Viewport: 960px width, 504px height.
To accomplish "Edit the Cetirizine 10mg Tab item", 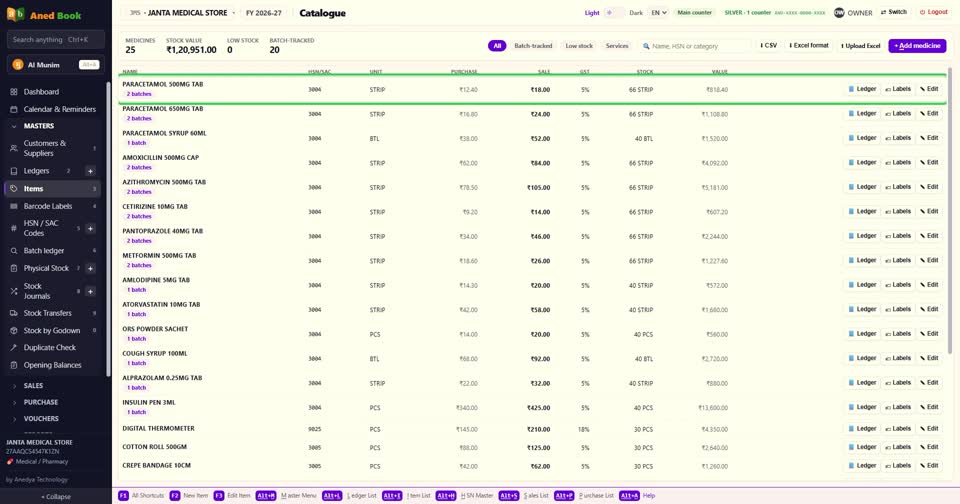I will tap(929, 211).
